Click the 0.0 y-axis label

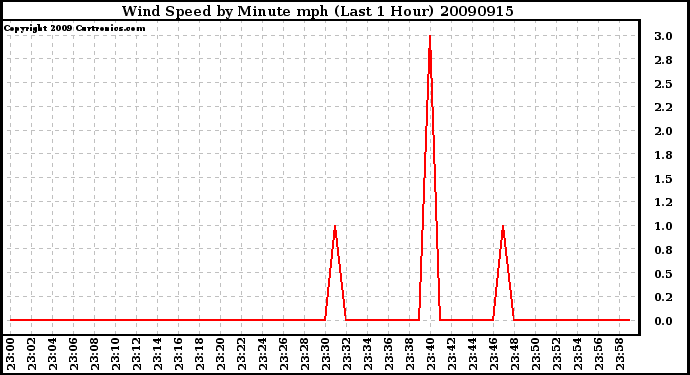(x=663, y=321)
